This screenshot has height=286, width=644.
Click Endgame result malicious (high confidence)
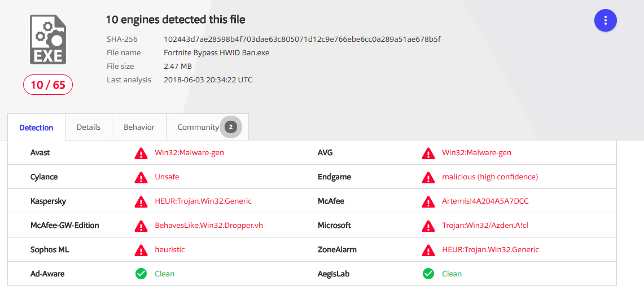tap(490, 177)
